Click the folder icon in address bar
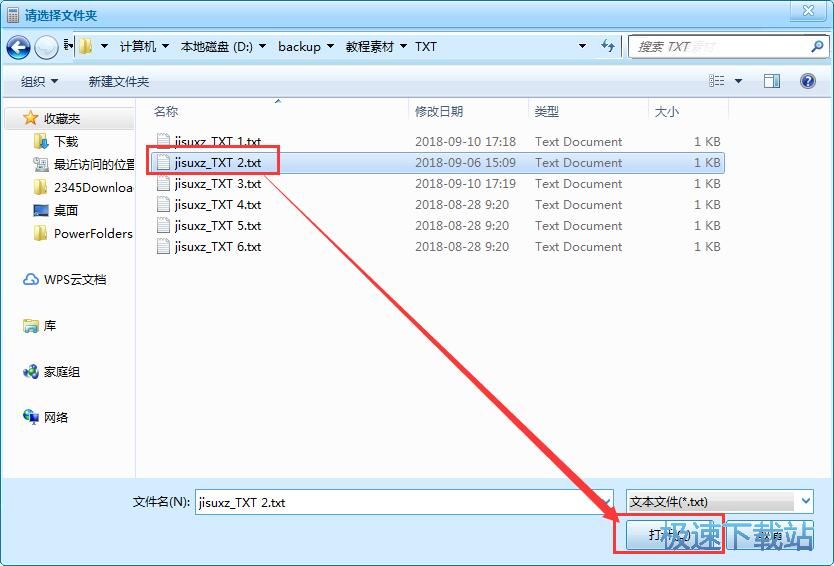The height and width of the screenshot is (566, 834). 85,47
